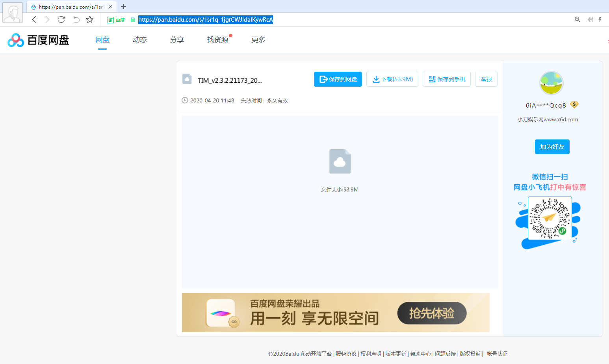Image resolution: width=609 pixels, height=364 pixels.
Task: Click the 举报 report button
Action: (486, 79)
